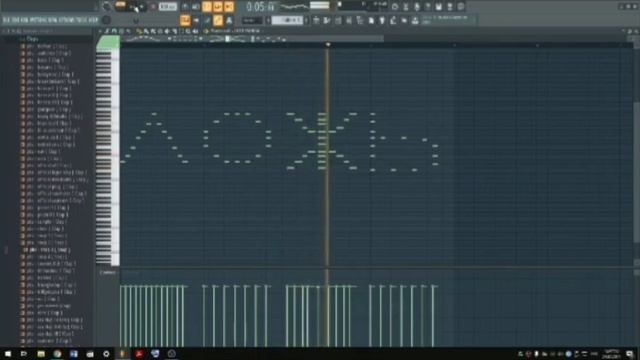This screenshot has width=640, height=360.
Task: Click piano roll snap magnet icon
Action: tap(114, 31)
